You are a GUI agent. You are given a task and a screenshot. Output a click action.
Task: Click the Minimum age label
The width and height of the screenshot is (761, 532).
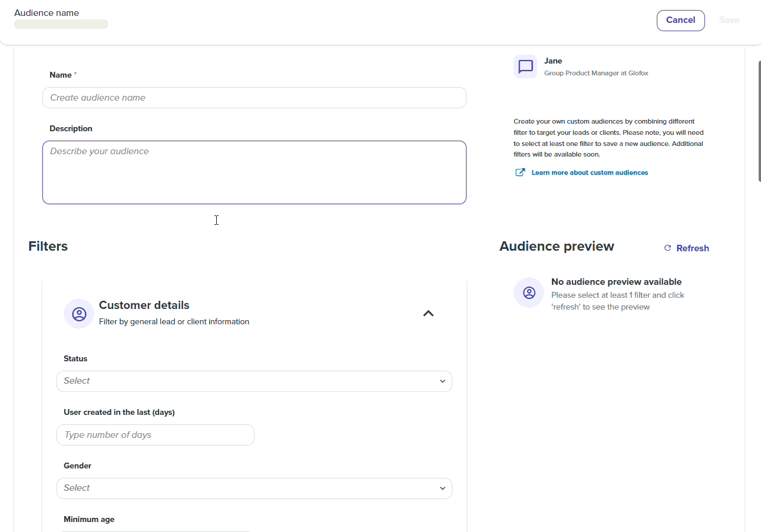(89, 520)
